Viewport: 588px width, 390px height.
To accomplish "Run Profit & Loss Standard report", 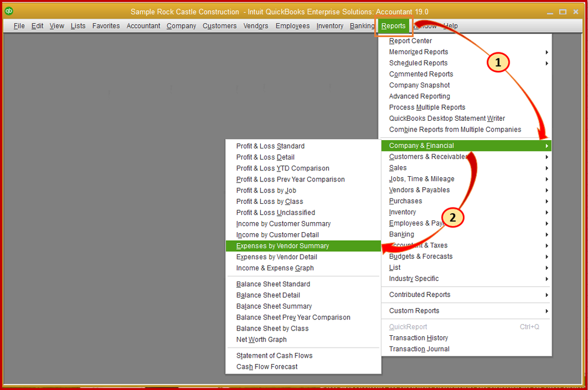I will click(x=303, y=146).
